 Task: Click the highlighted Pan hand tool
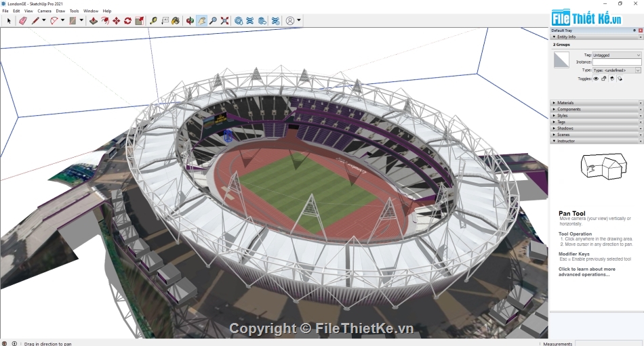(201, 20)
